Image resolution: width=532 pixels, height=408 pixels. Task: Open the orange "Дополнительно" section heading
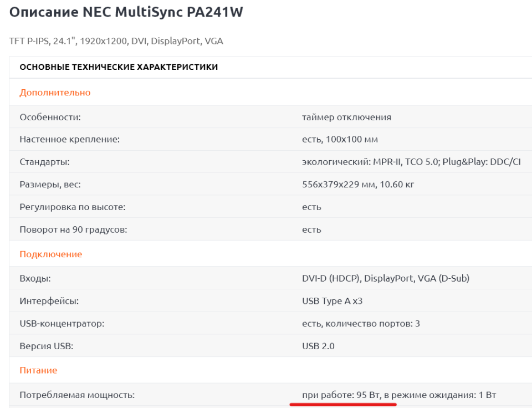(55, 93)
